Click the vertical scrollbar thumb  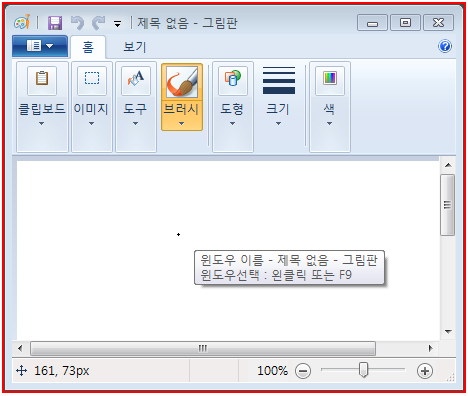(448, 205)
